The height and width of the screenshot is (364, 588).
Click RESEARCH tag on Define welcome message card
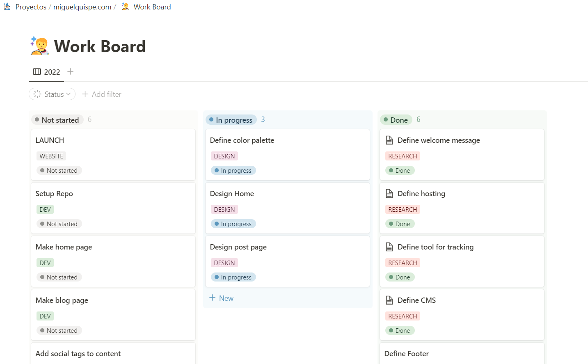tap(403, 156)
